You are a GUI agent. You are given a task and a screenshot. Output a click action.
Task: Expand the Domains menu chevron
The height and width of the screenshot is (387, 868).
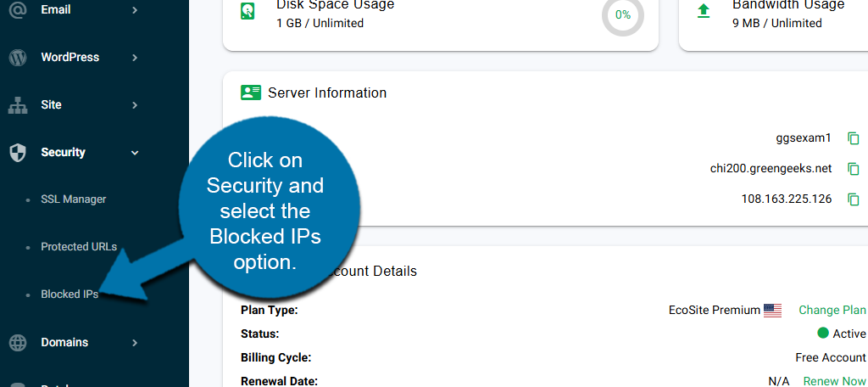coord(135,343)
